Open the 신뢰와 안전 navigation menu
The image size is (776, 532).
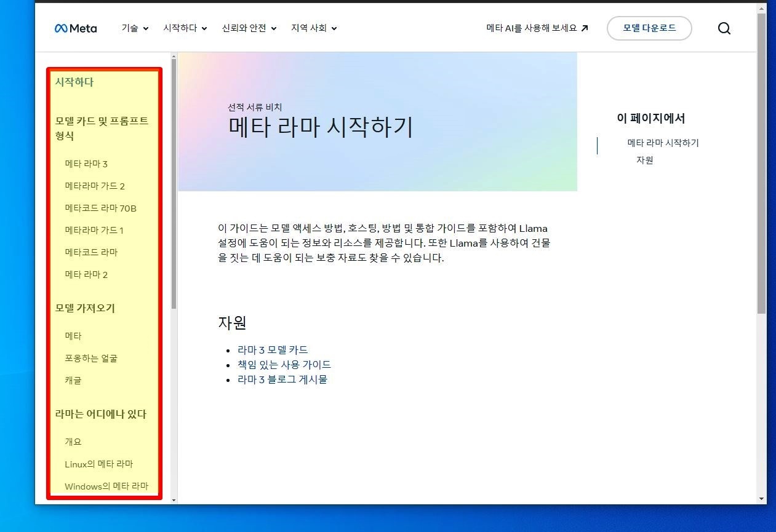[249, 28]
